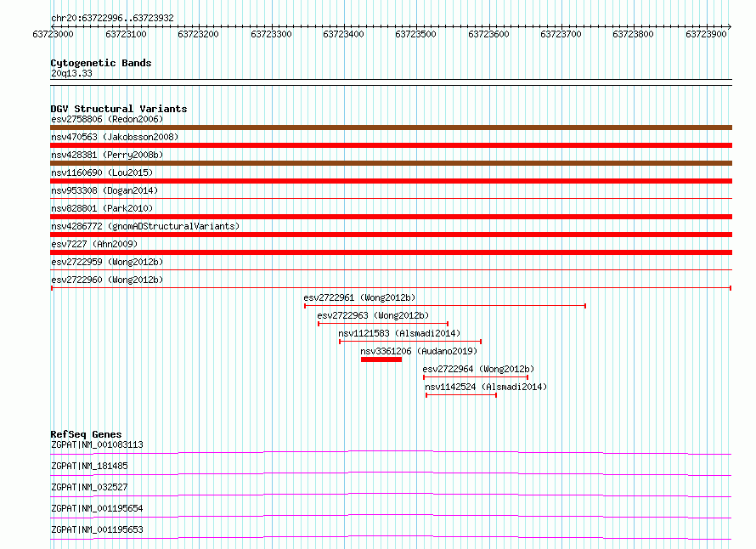Open nsv3361206 (Audano2019) variant label
Image resolution: width=756 pixels, height=549 pixels.
coord(419,351)
